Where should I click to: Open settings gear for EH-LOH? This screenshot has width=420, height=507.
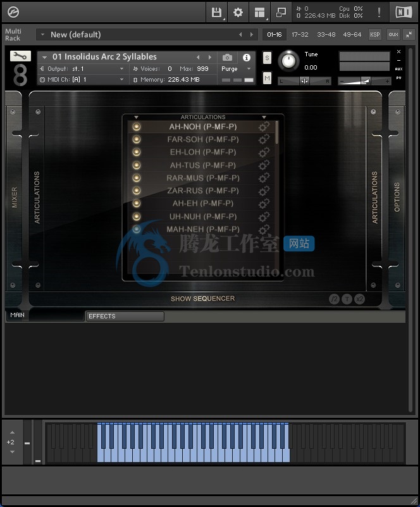pos(264,152)
